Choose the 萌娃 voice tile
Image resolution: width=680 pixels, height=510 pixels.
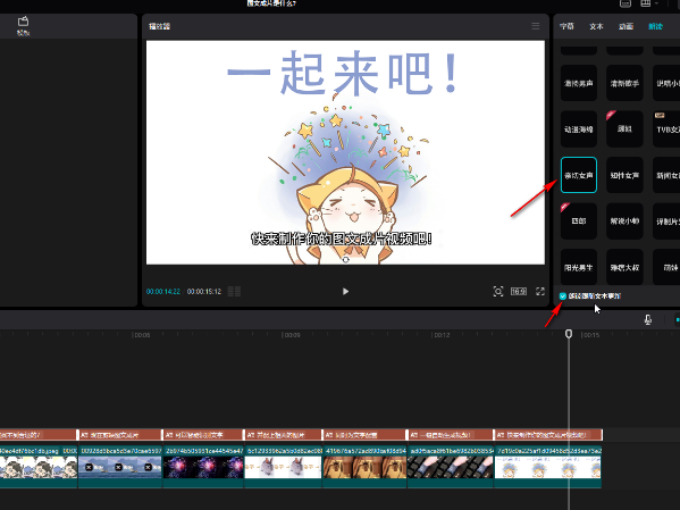coord(667,267)
